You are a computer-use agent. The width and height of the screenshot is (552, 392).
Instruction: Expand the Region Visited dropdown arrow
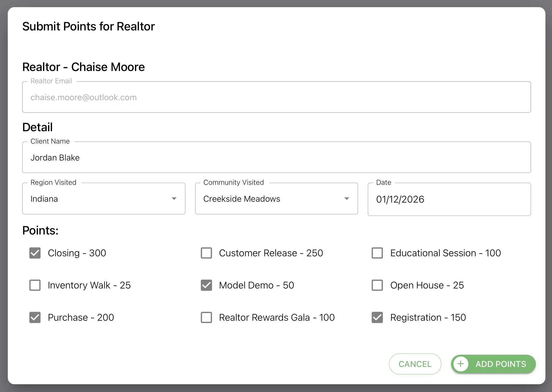tap(174, 198)
